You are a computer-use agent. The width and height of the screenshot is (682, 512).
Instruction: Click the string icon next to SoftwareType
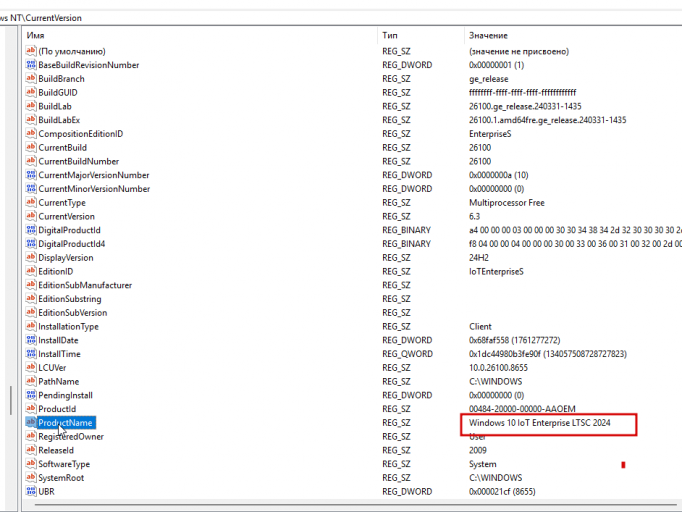(30, 464)
